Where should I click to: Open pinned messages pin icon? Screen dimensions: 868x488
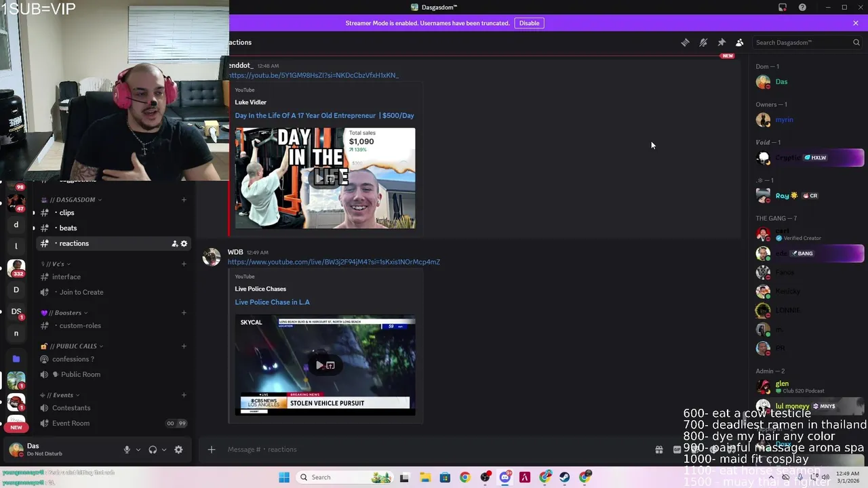pyautogui.click(x=722, y=42)
